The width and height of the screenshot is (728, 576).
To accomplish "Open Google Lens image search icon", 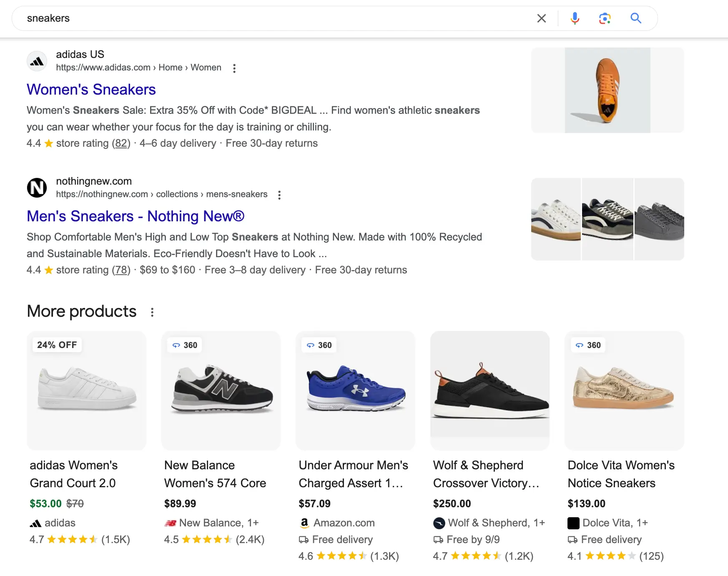I will point(605,18).
